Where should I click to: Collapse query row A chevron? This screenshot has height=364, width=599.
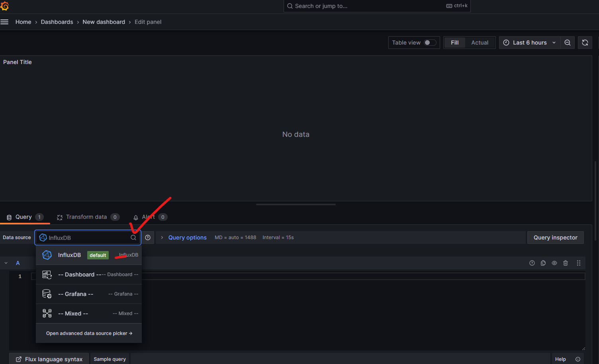(6, 263)
